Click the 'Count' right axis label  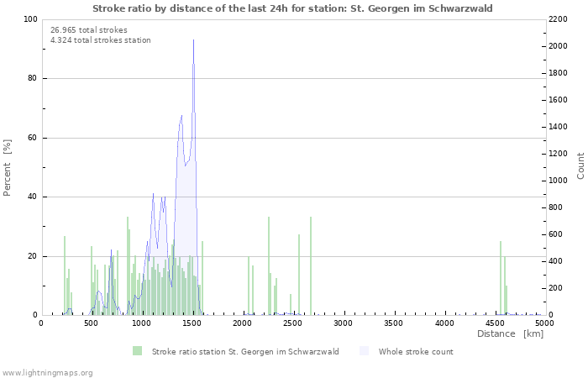[580, 165]
